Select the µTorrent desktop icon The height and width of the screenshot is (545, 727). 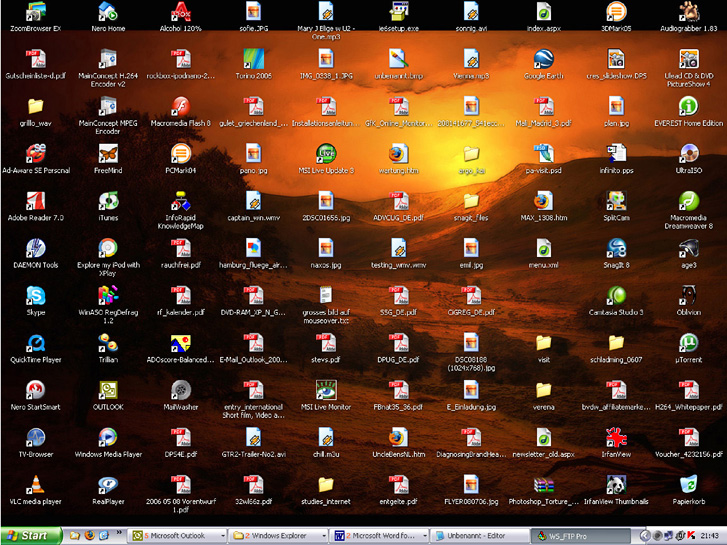(688, 343)
